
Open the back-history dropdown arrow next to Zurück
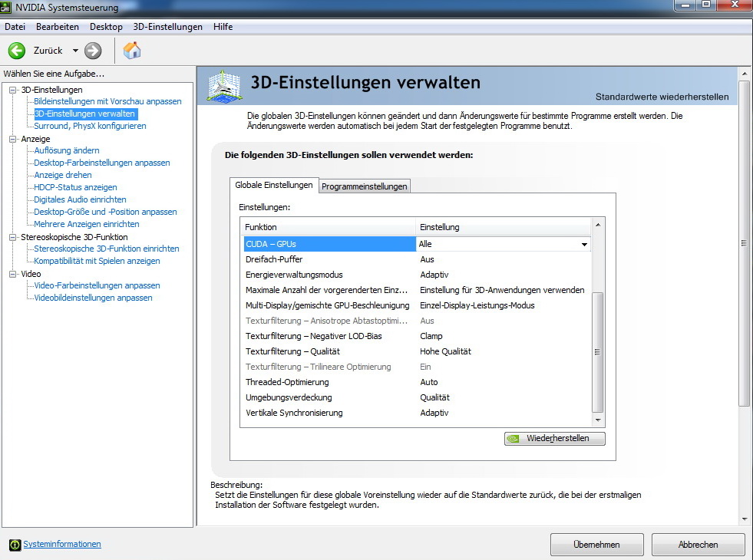point(75,51)
